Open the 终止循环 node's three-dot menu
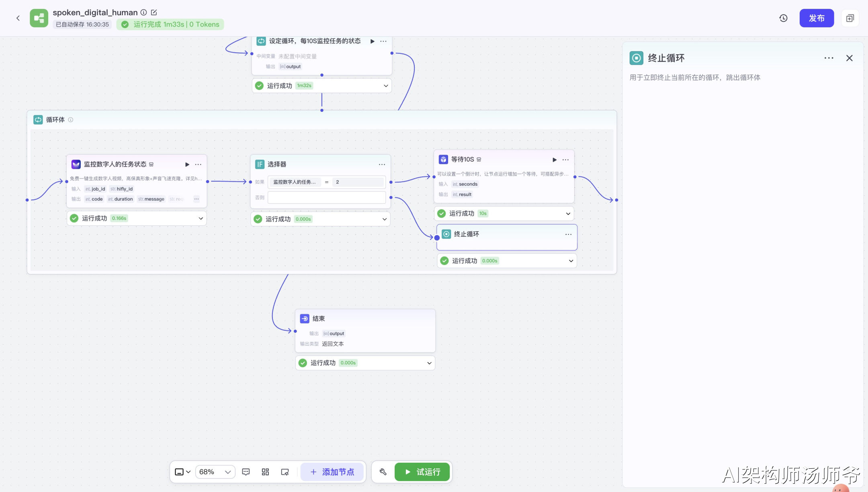 click(568, 234)
